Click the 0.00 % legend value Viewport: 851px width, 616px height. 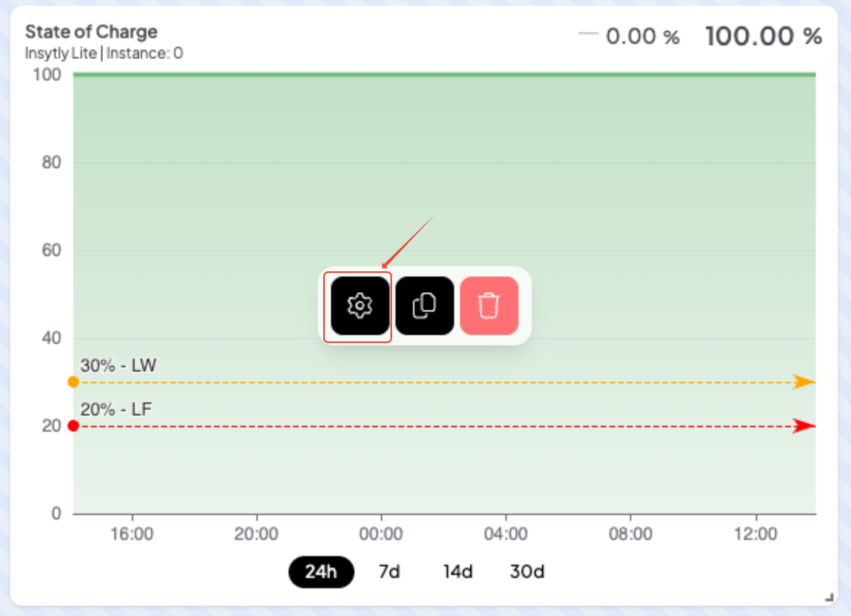click(x=643, y=37)
